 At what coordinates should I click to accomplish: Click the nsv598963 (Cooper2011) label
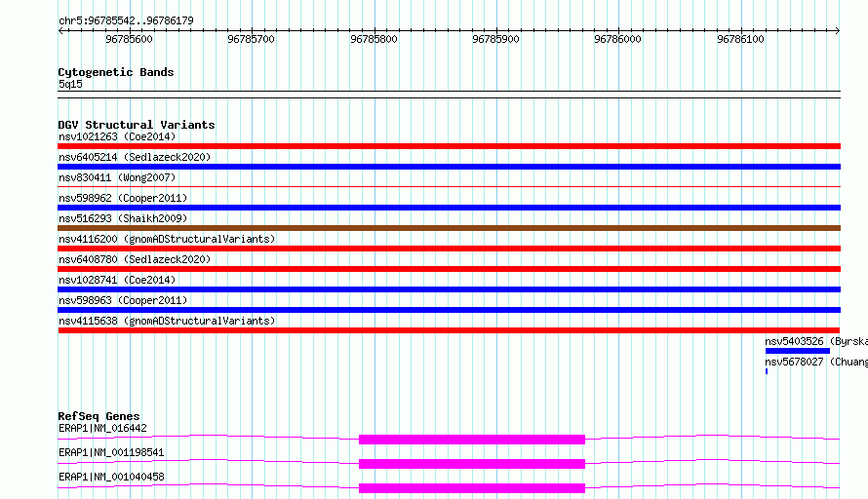[x=123, y=300]
